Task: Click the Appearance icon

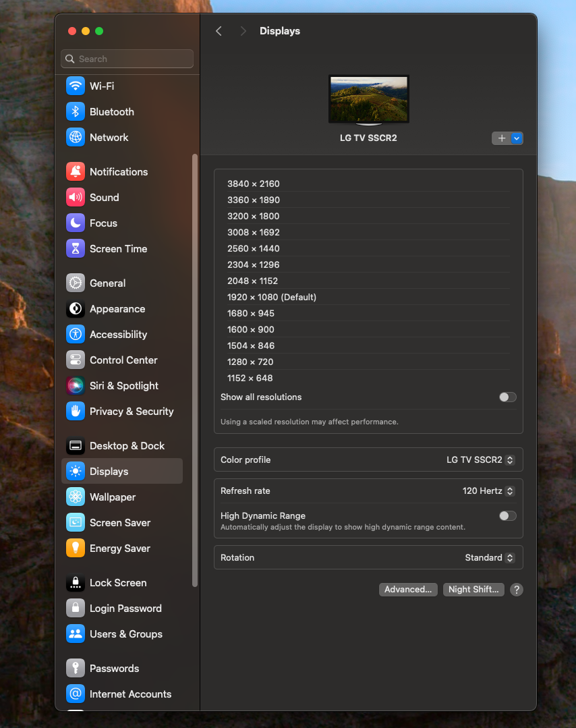Action: click(75, 309)
